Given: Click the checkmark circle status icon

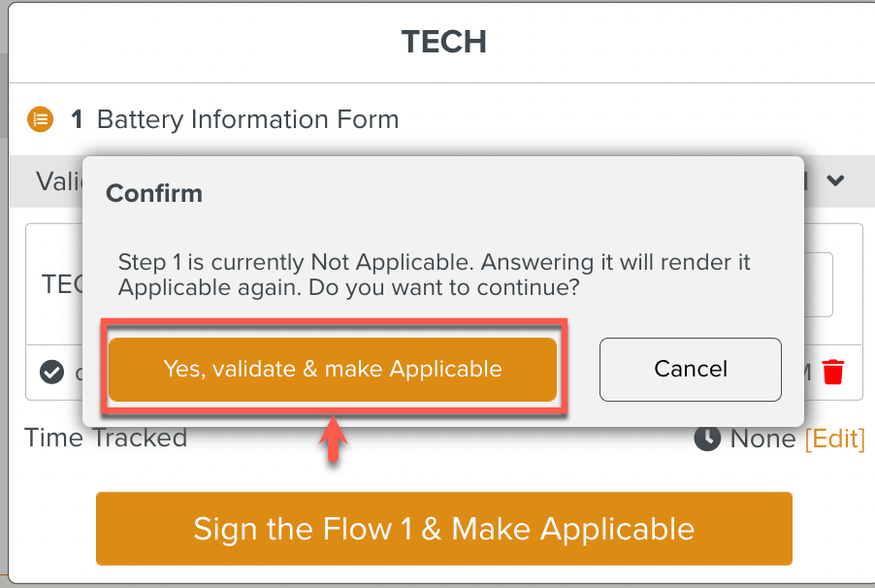Looking at the screenshot, I should point(51,372).
